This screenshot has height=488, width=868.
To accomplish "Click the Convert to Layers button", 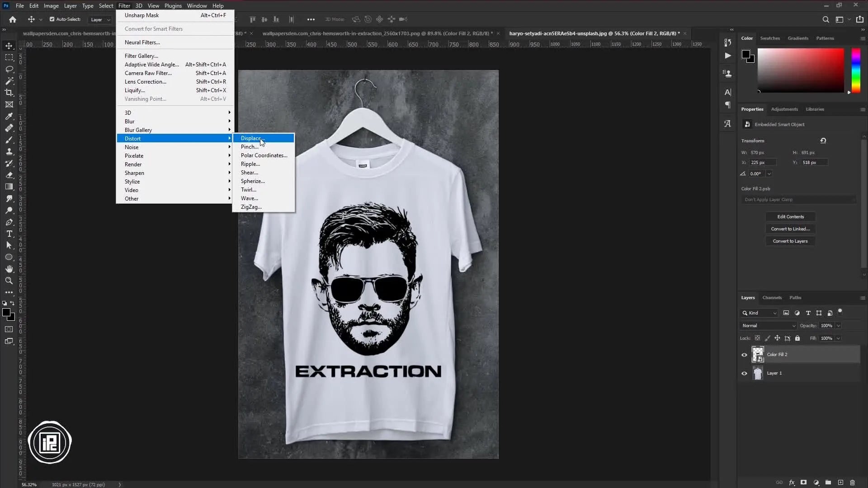I will pyautogui.click(x=791, y=241).
